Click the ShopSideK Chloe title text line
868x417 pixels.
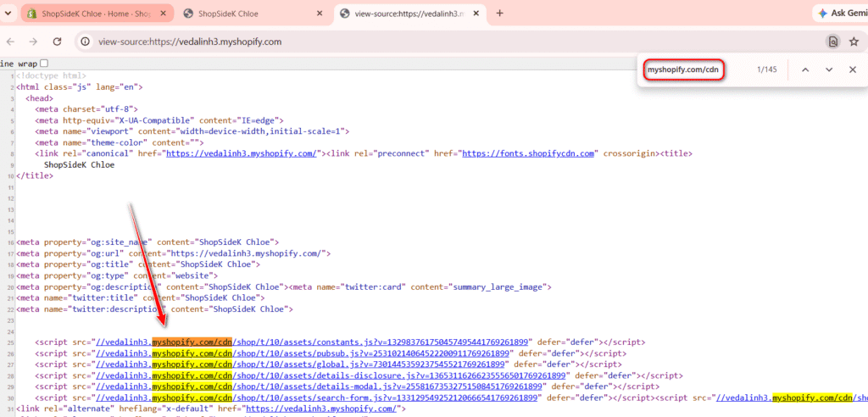pos(79,165)
